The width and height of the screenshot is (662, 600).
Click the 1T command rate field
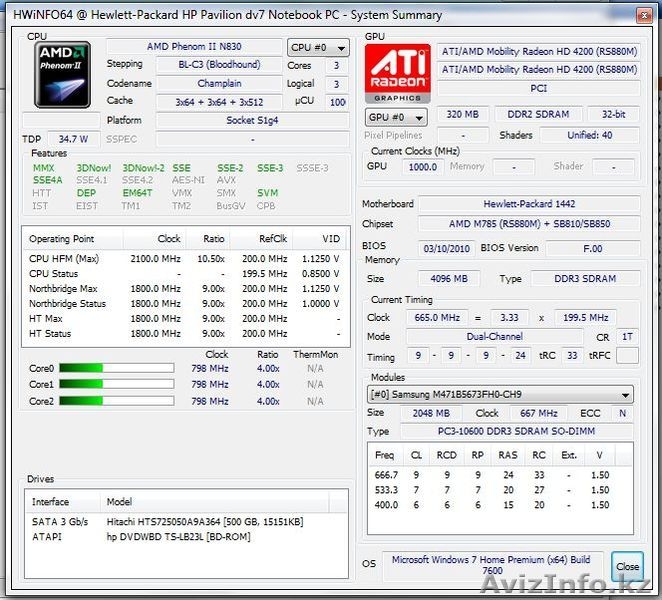627,337
